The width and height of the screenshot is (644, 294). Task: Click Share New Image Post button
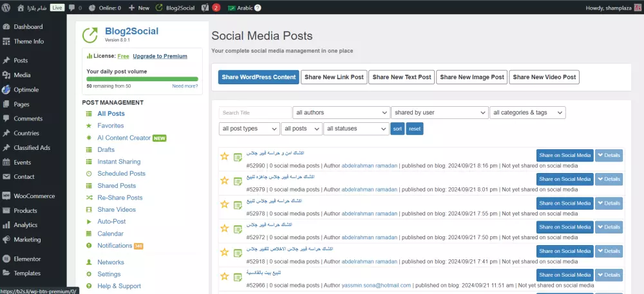coord(472,77)
